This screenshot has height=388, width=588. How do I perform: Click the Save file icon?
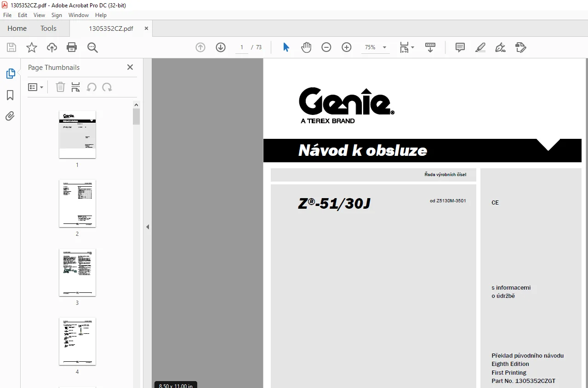point(11,47)
